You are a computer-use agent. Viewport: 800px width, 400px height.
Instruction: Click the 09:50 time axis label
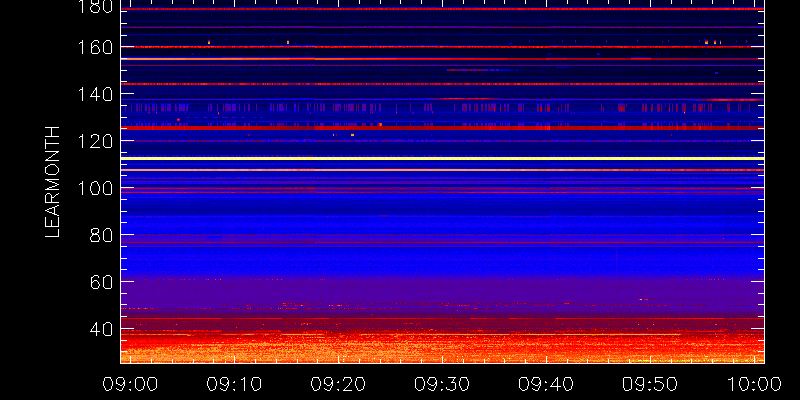[x=650, y=384]
